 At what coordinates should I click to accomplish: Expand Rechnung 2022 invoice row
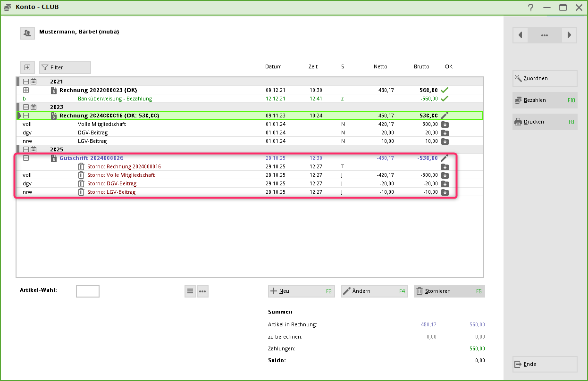coord(26,90)
